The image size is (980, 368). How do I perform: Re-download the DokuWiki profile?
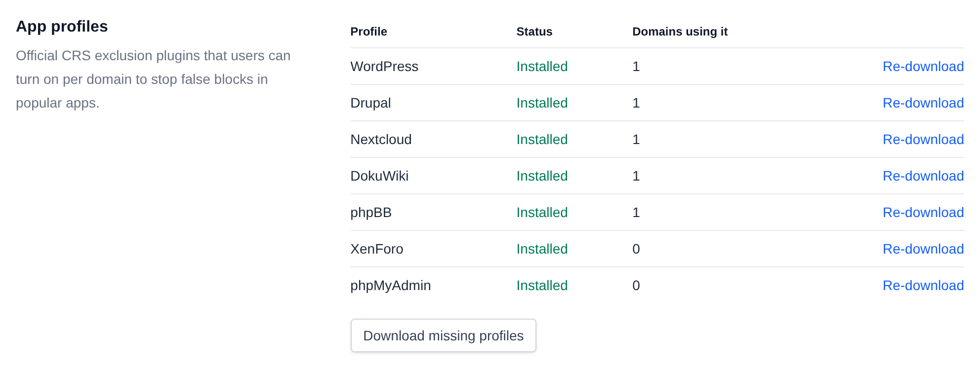click(x=923, y=176)
